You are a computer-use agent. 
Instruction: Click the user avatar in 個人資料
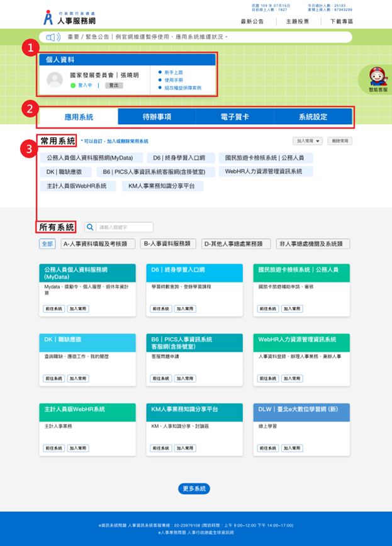[x=55, y=79]
